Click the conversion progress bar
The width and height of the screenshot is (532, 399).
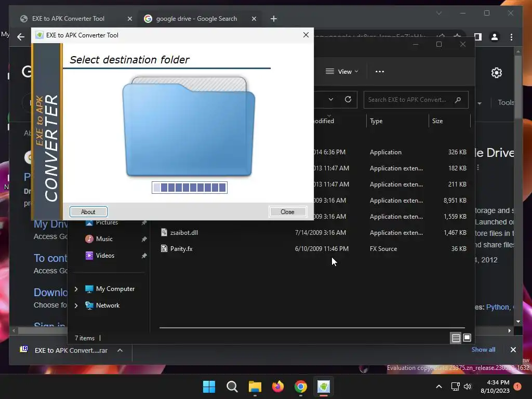189,187
